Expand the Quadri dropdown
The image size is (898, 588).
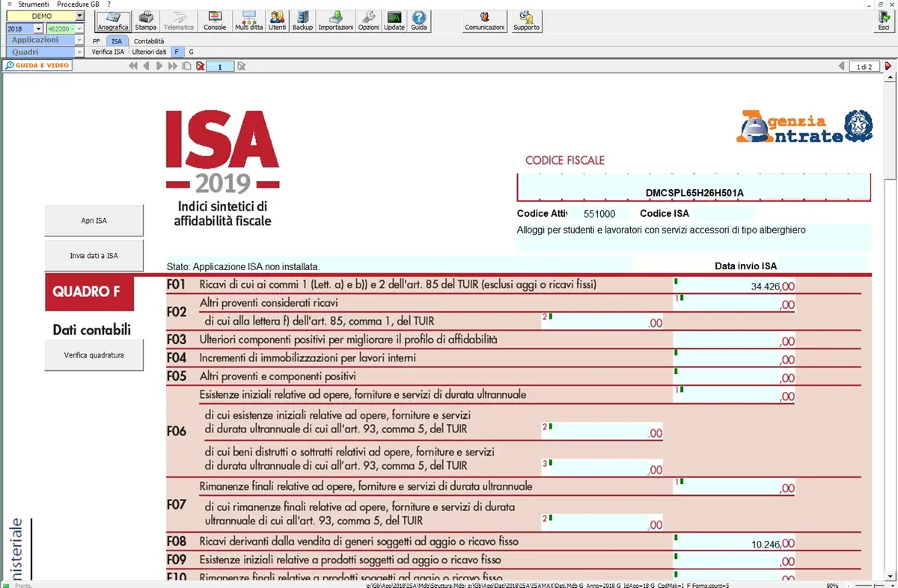pos(79,52)
